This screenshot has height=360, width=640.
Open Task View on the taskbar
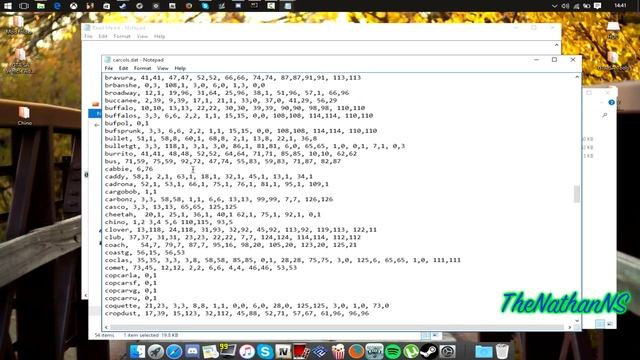click(24, 6)
